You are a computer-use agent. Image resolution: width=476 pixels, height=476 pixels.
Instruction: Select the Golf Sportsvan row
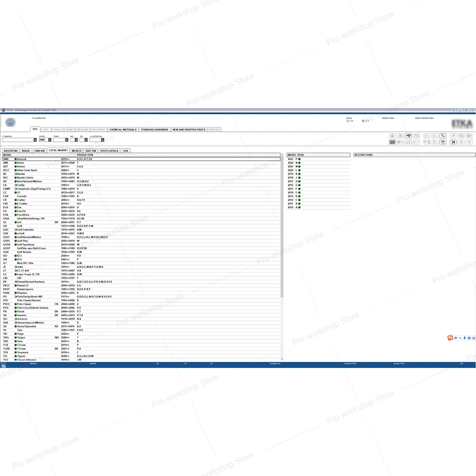[141, 245]
